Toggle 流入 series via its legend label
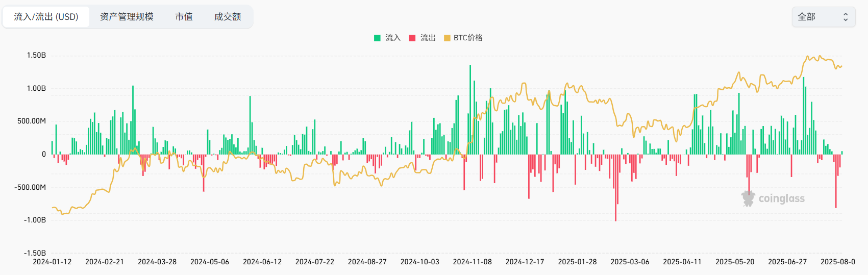The width and height of the screenshot is (868, 275). point(393,38)
